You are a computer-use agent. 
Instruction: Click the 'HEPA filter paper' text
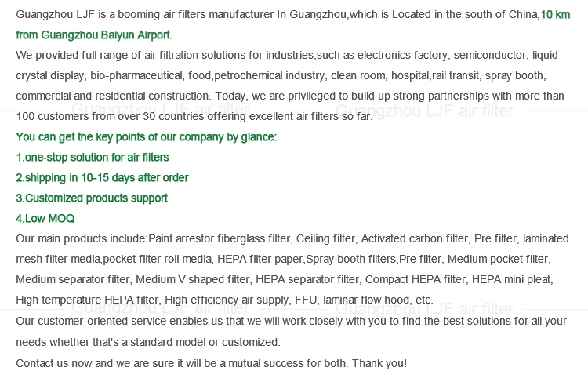[261, 260]
